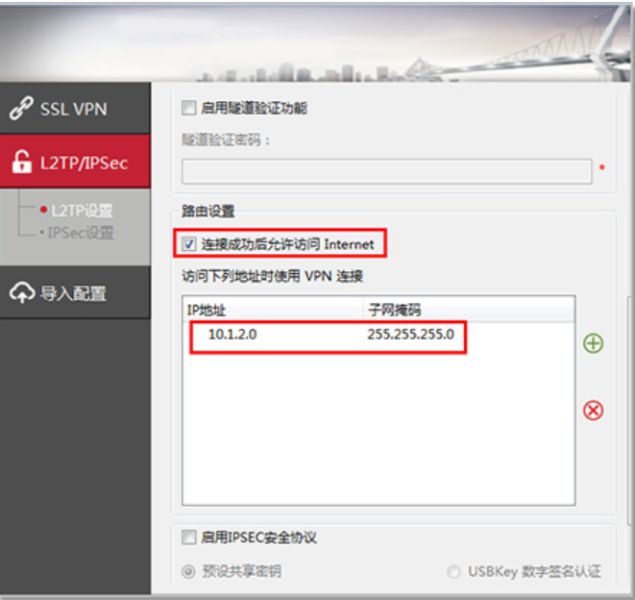The width and height of the screenshot is (635, 600).
Task: Tick the 启用IPSEC安全协议 checkbox
Action: [189, 537]
